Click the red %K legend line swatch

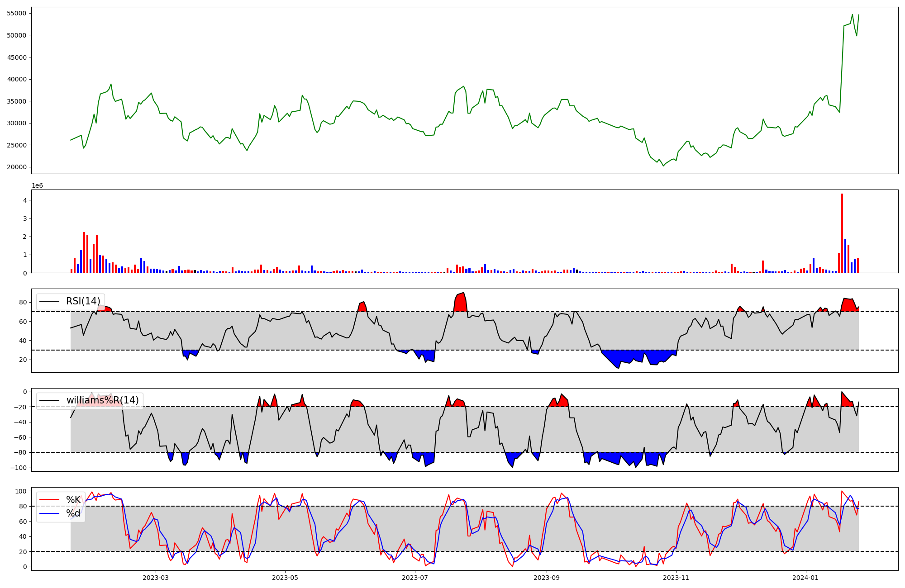click(x=50, y=500)
